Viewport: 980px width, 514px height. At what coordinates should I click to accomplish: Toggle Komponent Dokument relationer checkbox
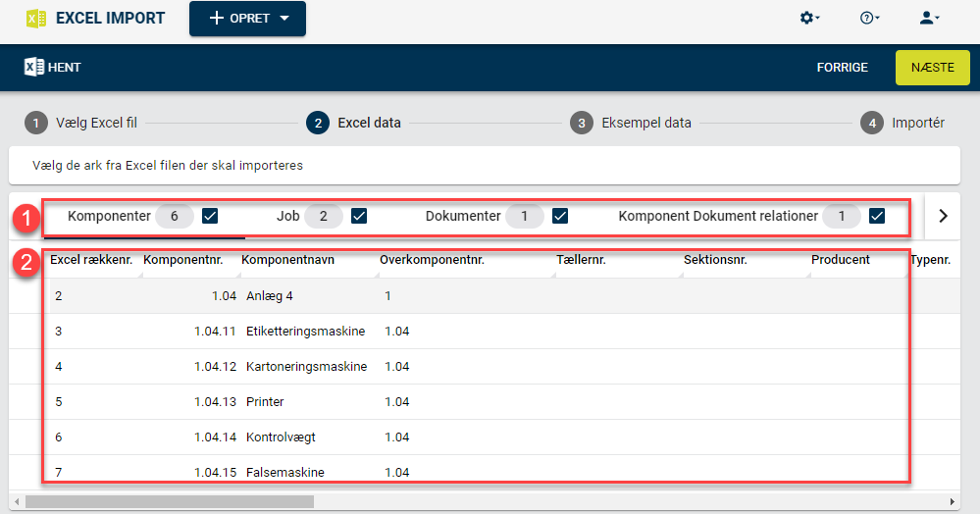pos(877,217)
